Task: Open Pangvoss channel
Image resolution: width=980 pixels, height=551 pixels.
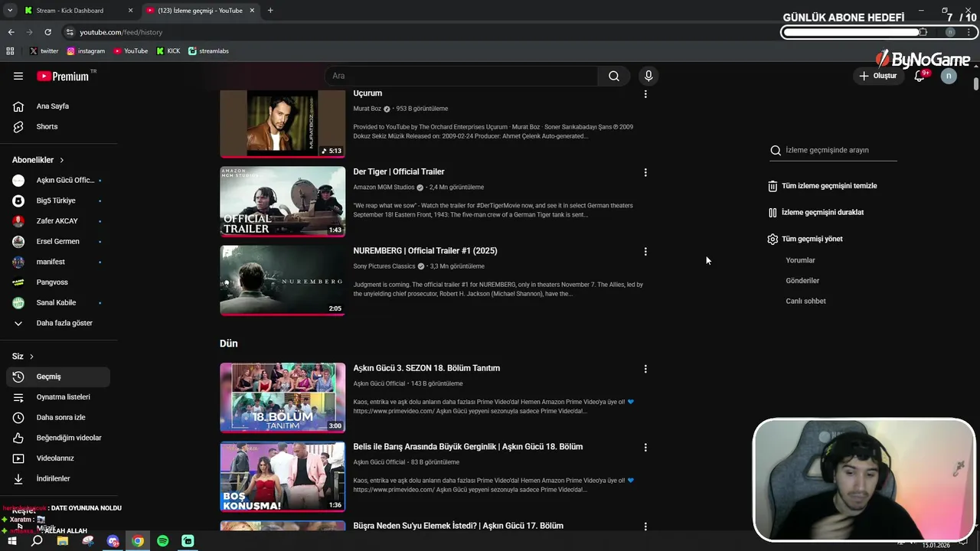Action: click(x=59, y=282)
